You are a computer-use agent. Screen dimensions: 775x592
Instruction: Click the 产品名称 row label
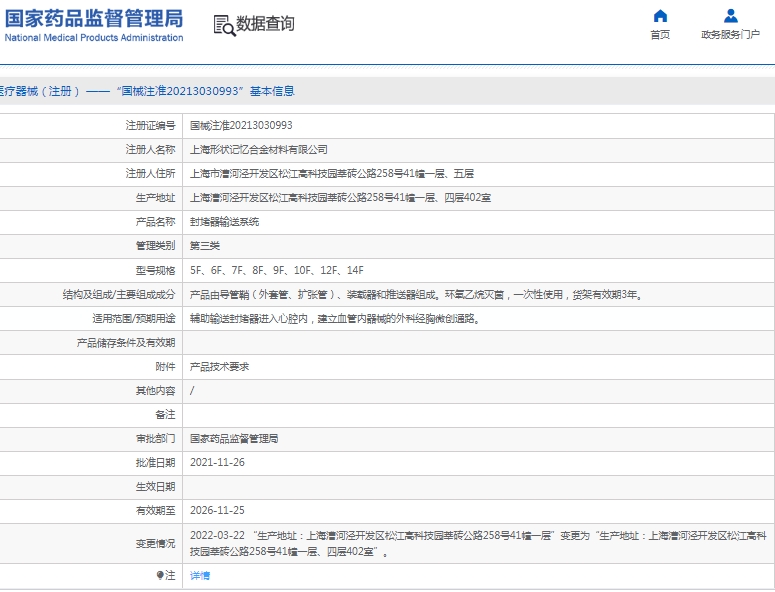tap(156, 222)
